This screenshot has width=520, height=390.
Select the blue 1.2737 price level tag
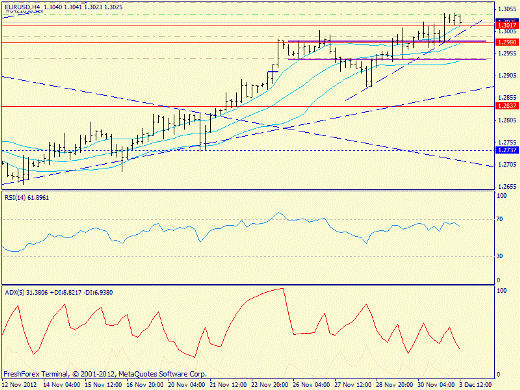coord(507,150)
